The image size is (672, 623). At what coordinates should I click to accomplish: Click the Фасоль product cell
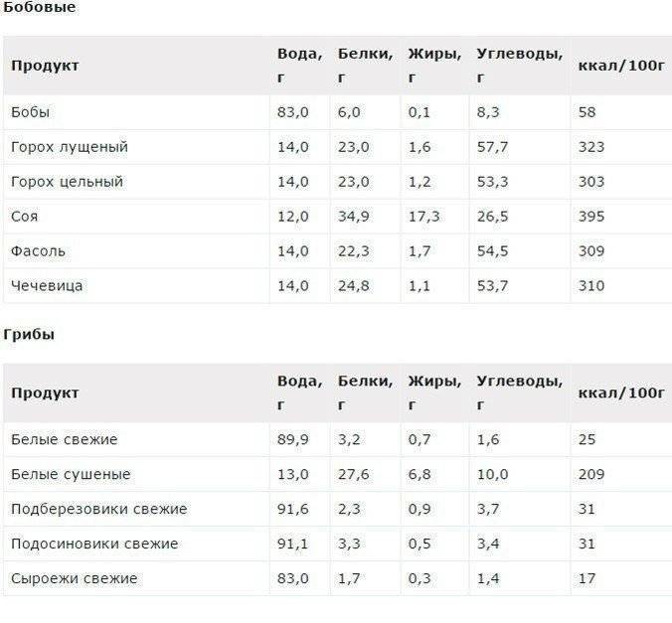point(39,251)
